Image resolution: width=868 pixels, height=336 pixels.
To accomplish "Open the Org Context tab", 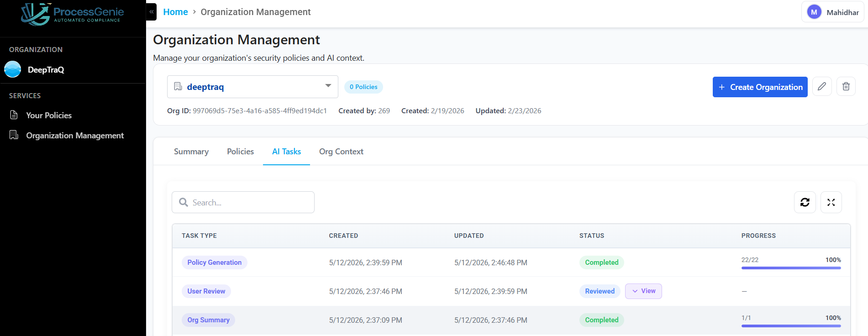I will pyautogui.click(x=341, y=152).
